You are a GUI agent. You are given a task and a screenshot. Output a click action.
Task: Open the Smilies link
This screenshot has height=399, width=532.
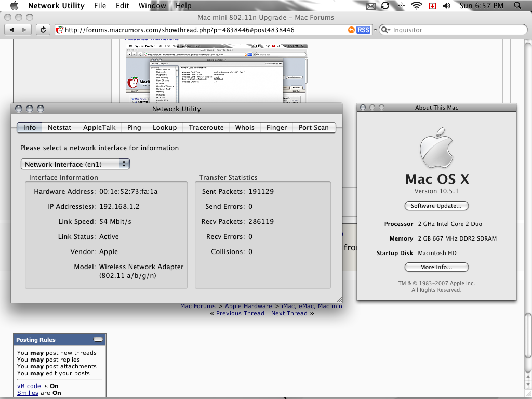pos(28,393)
